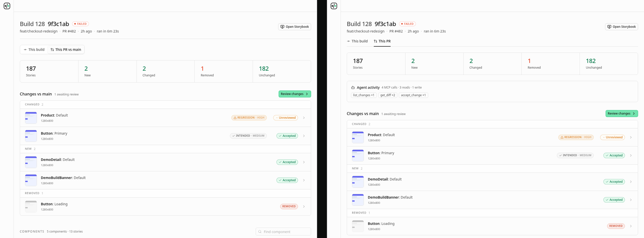Open DemoBuildBanner thumbnail in Agent activity view
The image size is (644, 238).
[x=358, y=200]
